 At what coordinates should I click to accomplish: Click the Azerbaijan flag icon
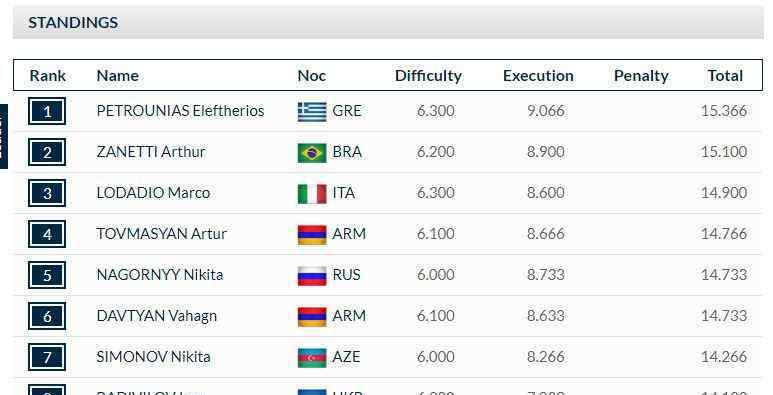[312, 358]
